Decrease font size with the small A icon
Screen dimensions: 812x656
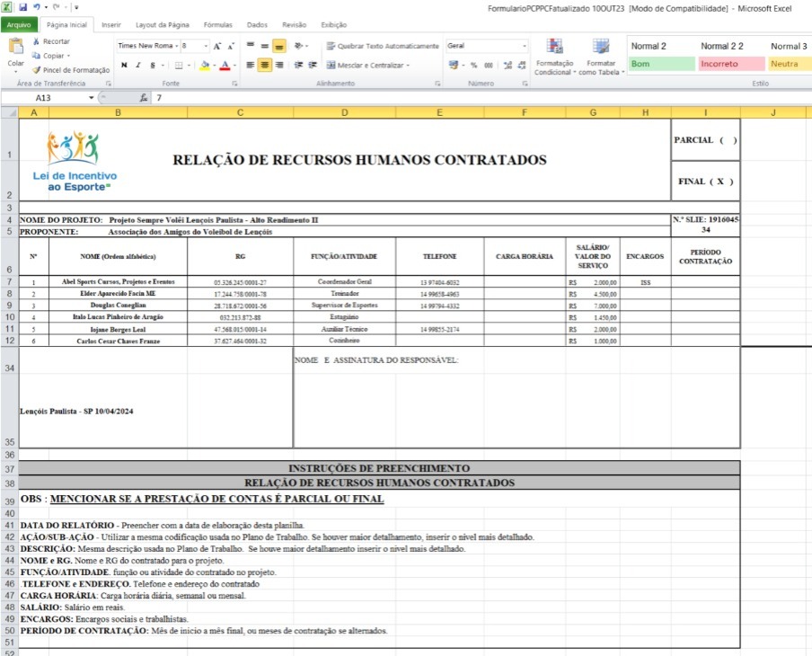[x=231, y=46]
